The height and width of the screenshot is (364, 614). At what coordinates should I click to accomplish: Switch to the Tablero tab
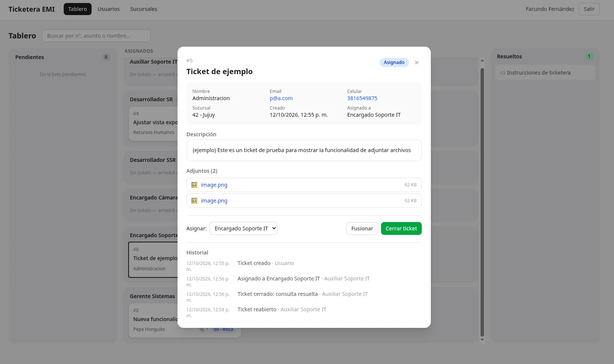point(78,9)
